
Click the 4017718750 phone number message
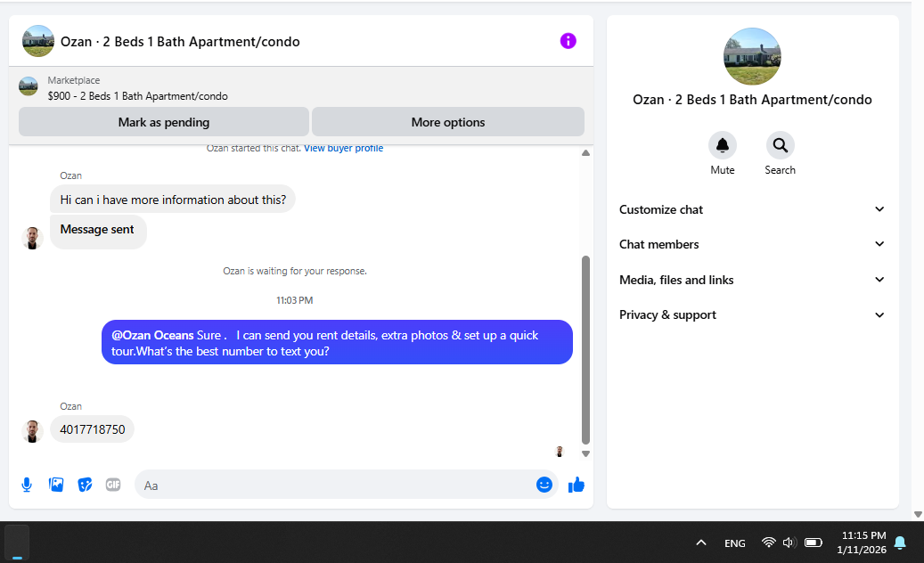tap(93, 429)
